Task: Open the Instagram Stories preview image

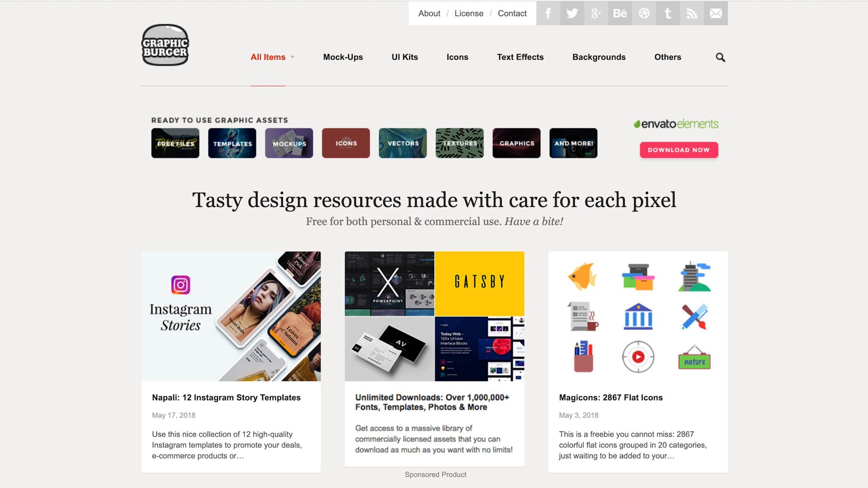Action: point(231,316)
